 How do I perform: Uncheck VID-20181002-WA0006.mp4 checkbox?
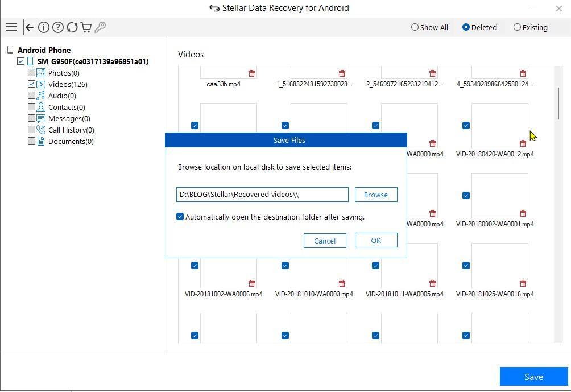click(195, 266)
